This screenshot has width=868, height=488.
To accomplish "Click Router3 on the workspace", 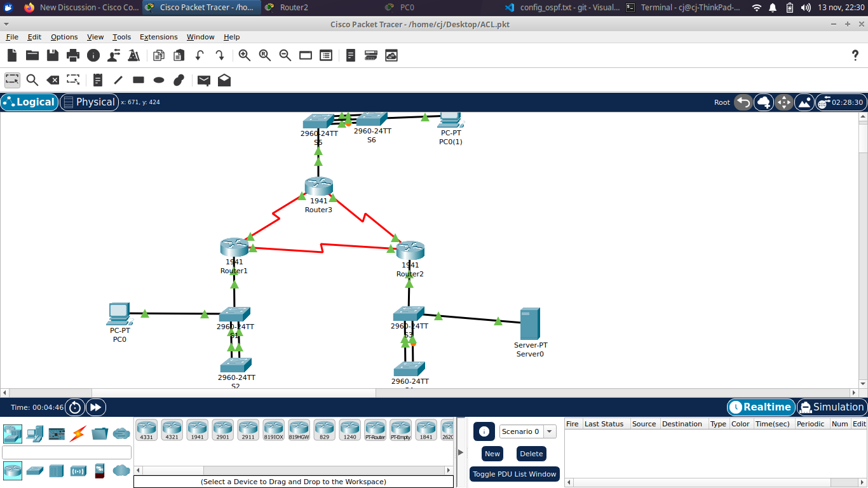I will click(x=318, y=187).
